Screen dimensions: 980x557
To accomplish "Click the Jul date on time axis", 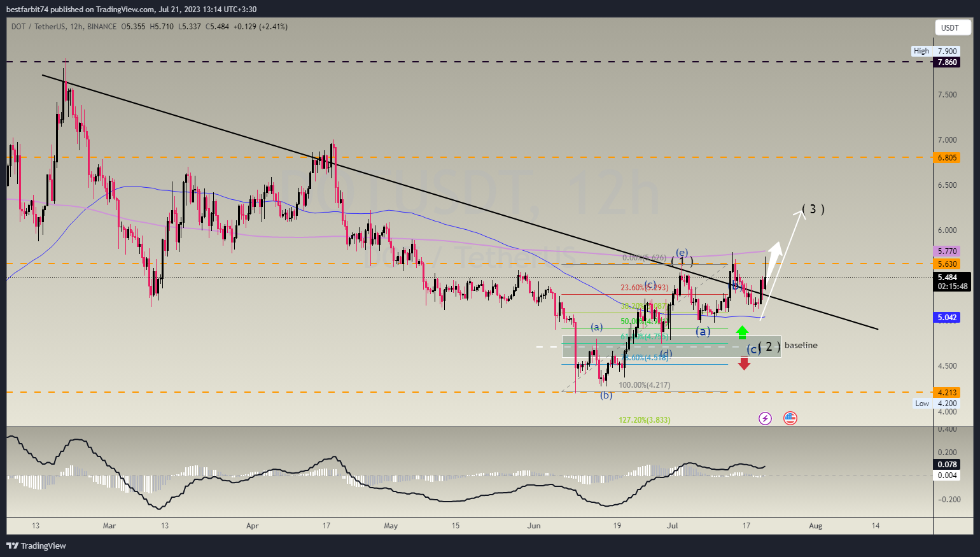I will tap(673, 526).
